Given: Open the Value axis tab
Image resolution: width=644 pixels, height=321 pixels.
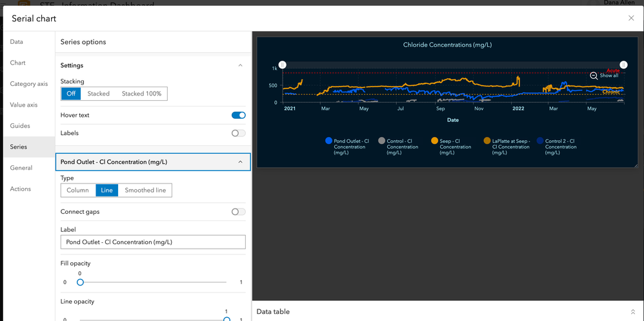Looking at the screenshot, I should point(24,105).
